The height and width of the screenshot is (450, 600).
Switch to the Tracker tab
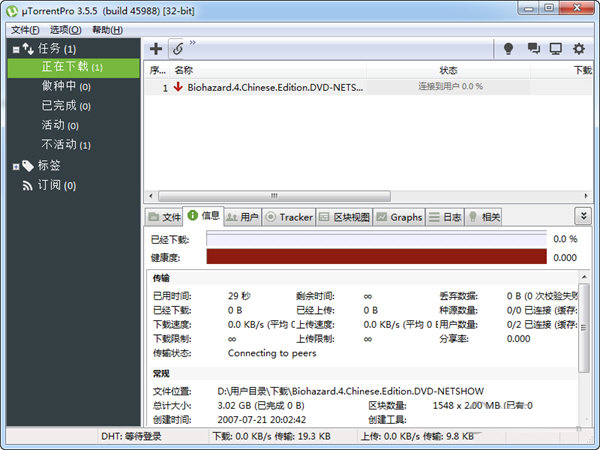tap(289, 217)
